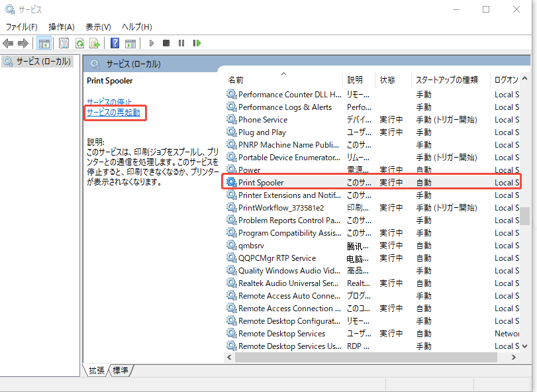
Task: Open the 操作(A) menu
Action: pyautogui.click(x=62, y=27)
